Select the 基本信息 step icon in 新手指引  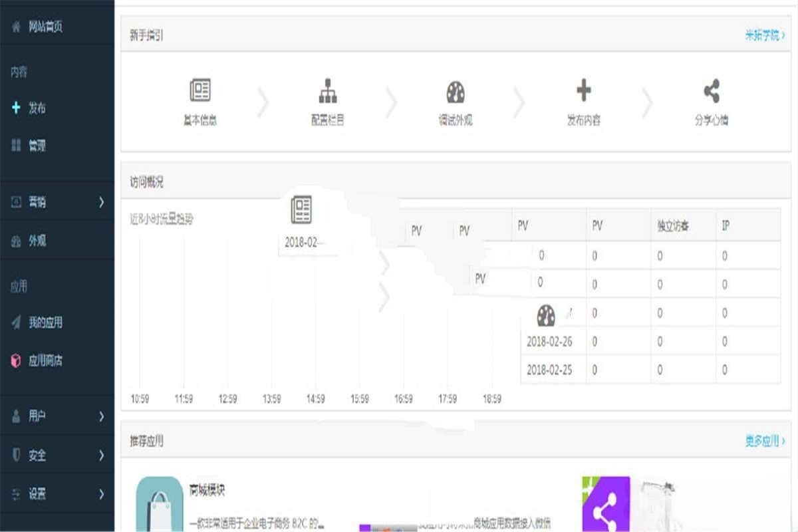[x=200, y=92]
